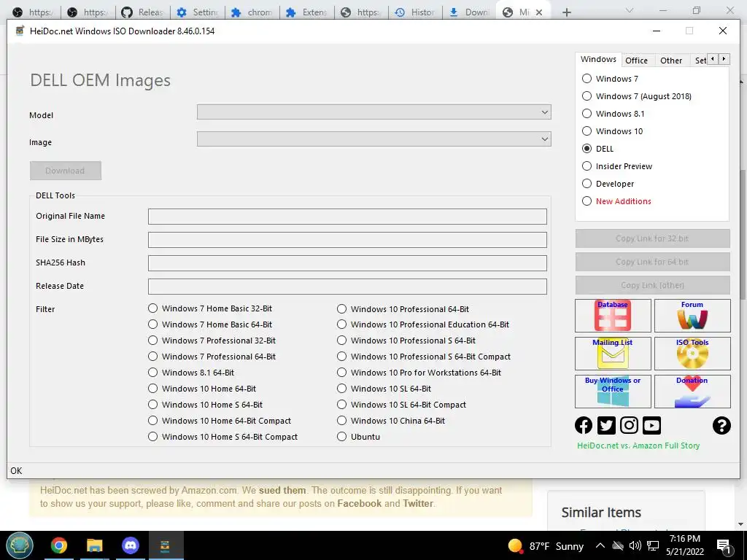
Task: Click Copy Link for 32 bit
Action: [652, 238]
